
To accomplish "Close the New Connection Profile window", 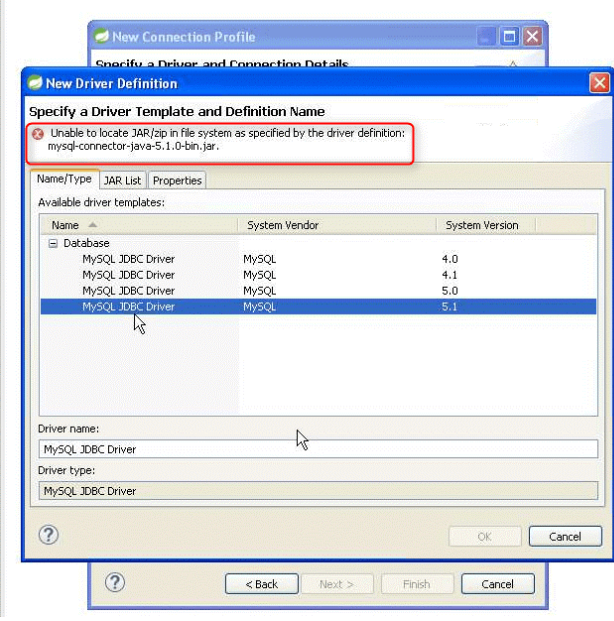I will pos(532,36).
